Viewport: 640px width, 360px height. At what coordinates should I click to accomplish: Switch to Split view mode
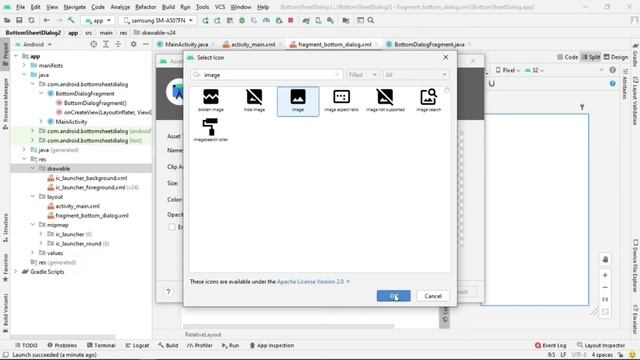click(x=591, y=57)
